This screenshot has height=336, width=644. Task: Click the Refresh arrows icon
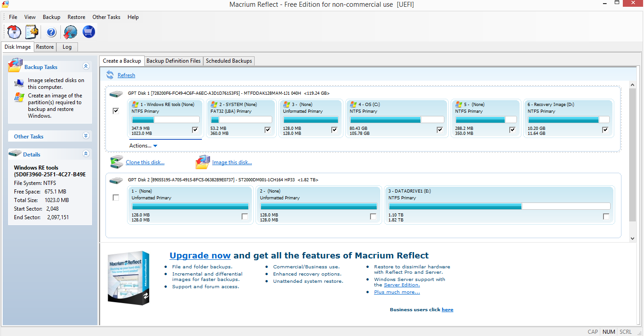[x=110, y=75]
